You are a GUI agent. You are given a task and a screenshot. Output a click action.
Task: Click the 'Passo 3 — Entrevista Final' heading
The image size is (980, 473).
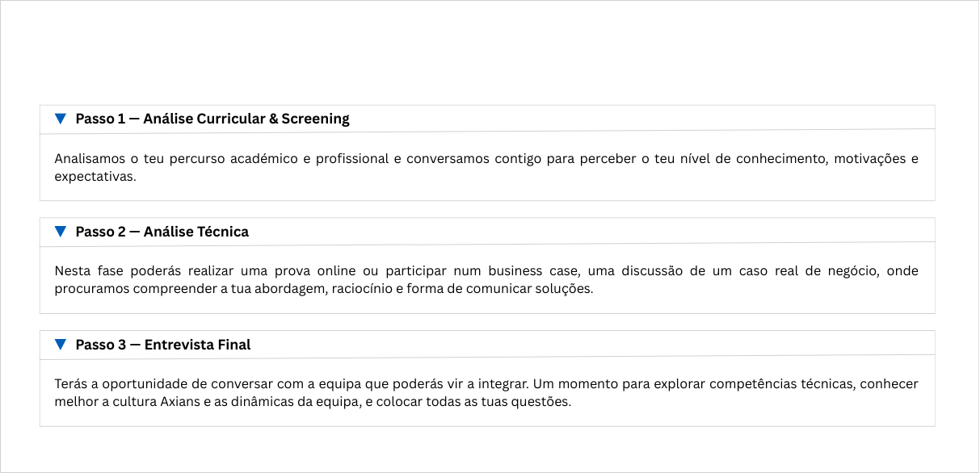pyautogui.click(x=162, y=345)
